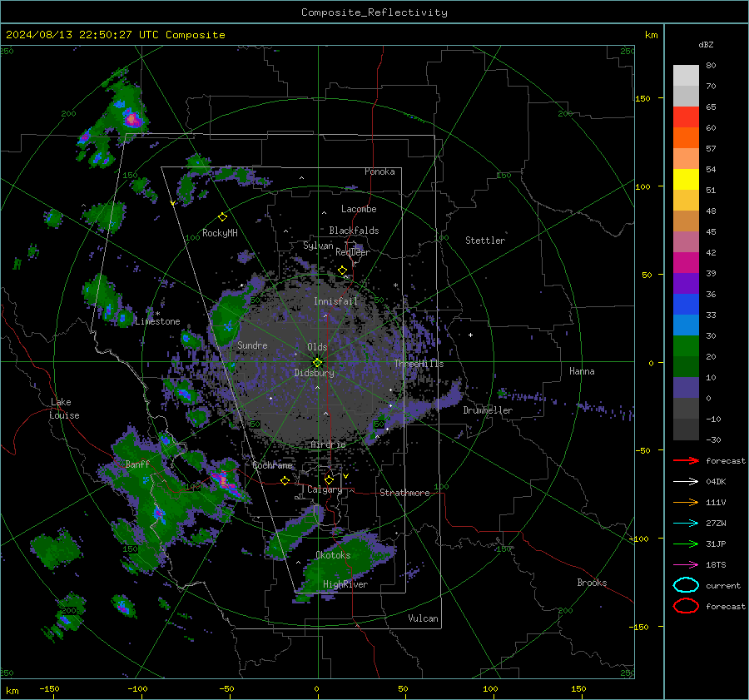Screen dimensions: 749x700
Task: Click the Innisfail label on map
Action: coord(335,301)
